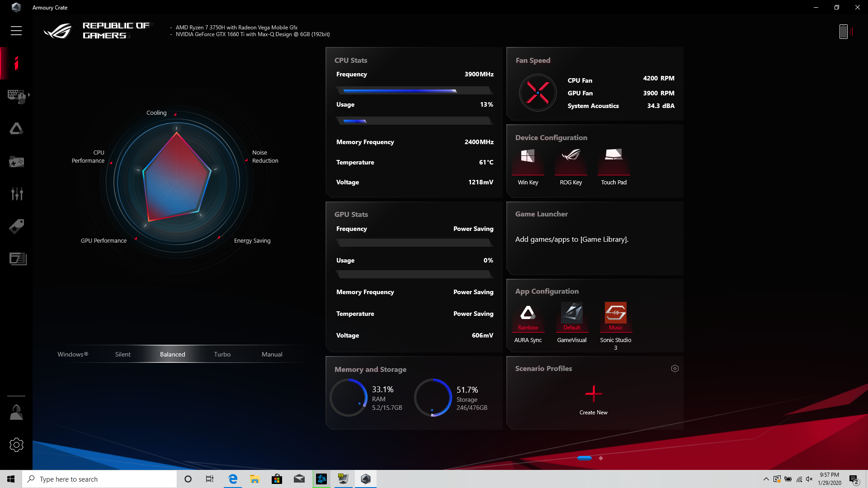Click the CPU Frequency progress bar
Viewport: 868px width, 488px height.
[414, 90]
